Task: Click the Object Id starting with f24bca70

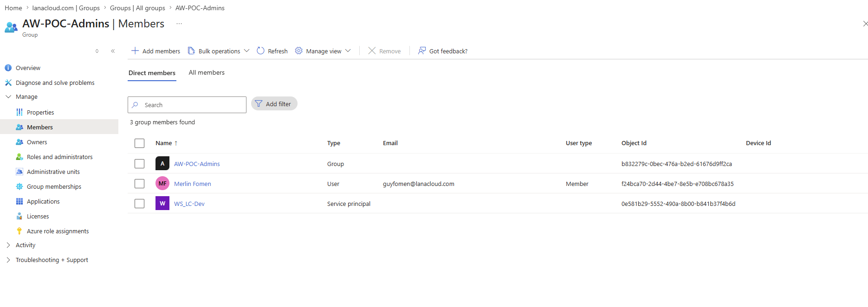Action: (678, 184)
